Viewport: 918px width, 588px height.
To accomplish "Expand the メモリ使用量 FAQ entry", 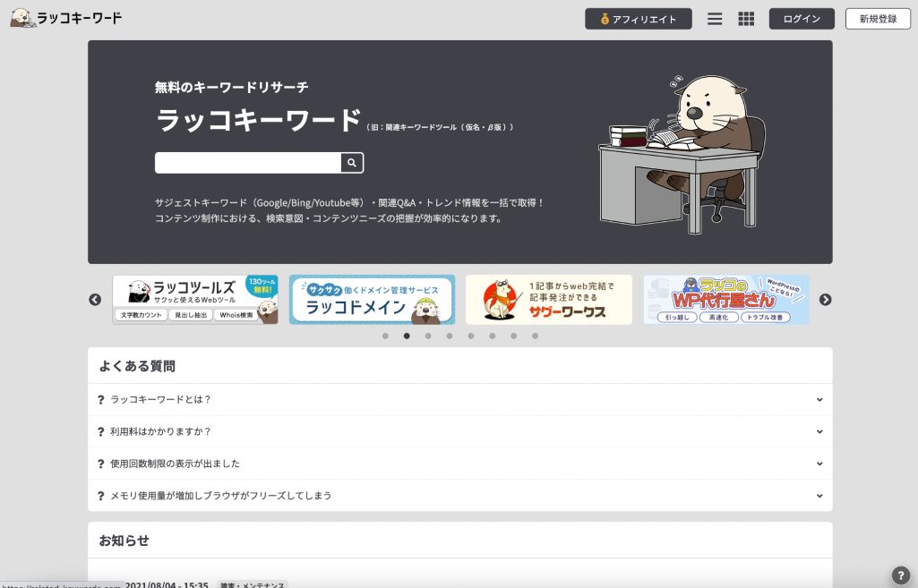I will 459,495.
